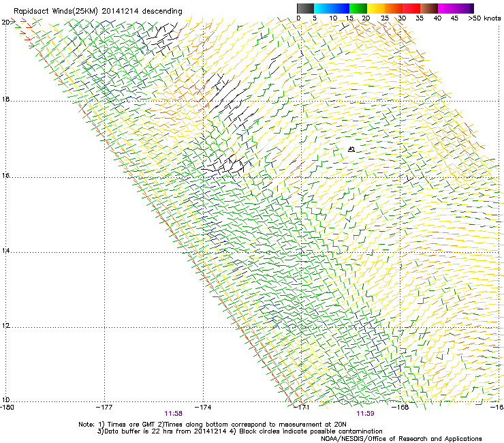Click the red 30-35 knots color swatch
504x443 pixels.
tap(411, 8)
